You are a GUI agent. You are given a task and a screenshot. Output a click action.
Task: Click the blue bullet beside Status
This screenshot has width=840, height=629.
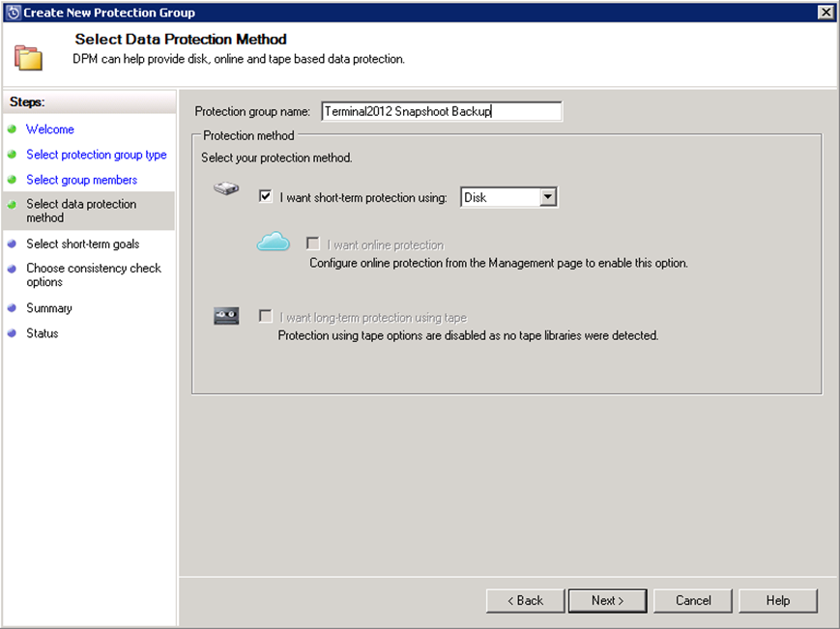pos(12,333)
